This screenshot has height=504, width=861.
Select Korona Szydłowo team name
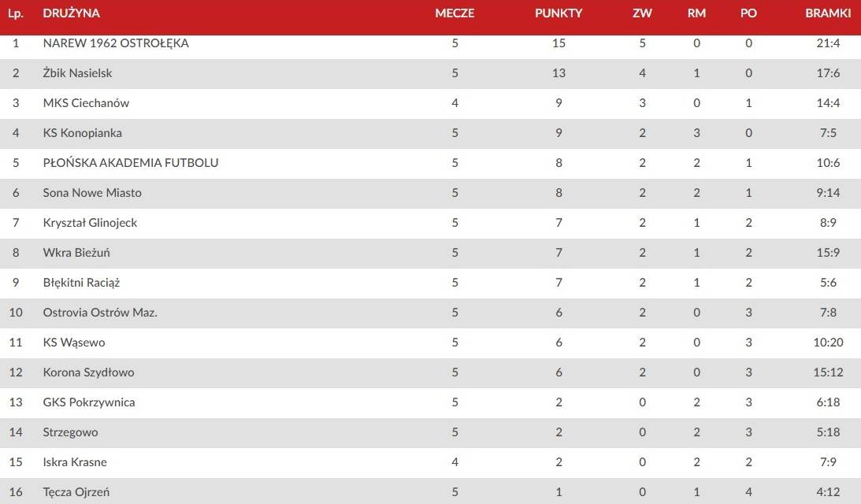pyautogui.click(x=88, y=372)
